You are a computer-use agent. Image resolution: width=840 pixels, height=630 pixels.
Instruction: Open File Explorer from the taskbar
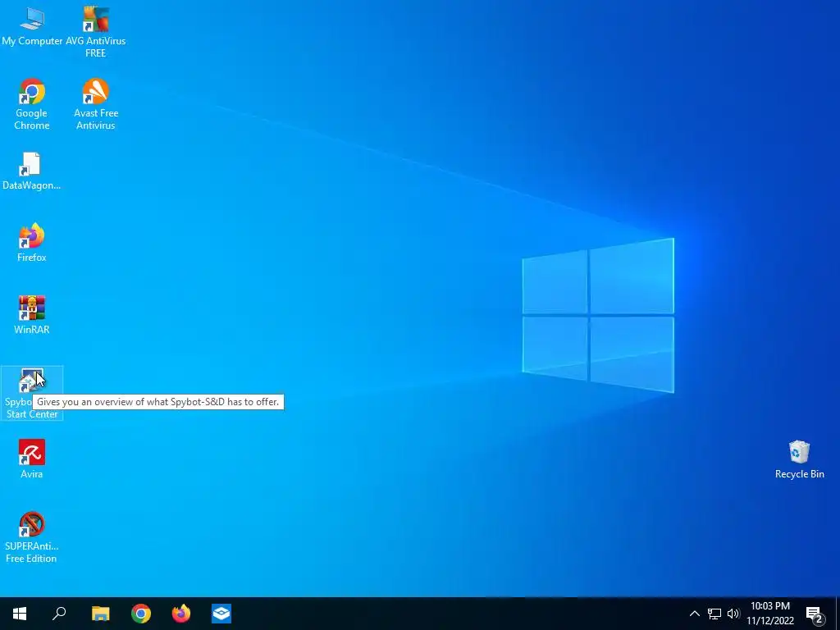(x=100, y=614)
